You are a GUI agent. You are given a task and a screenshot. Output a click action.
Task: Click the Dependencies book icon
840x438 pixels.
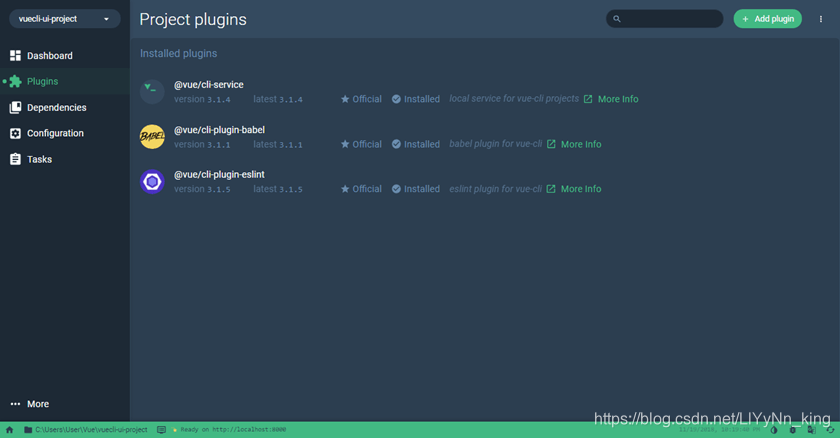(16, 108)
